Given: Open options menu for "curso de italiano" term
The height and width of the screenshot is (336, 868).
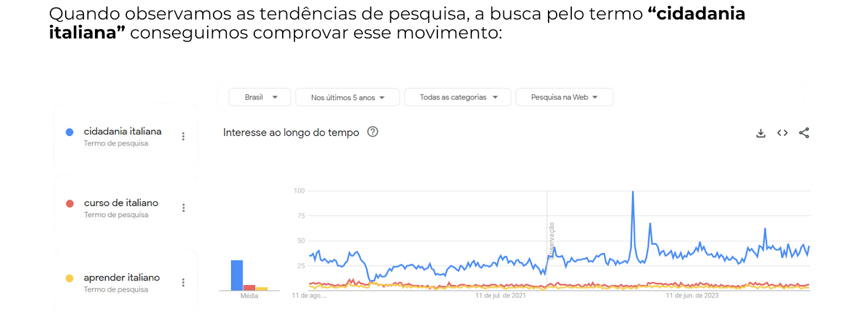Looking at the screenshot, I should point(183,208).
